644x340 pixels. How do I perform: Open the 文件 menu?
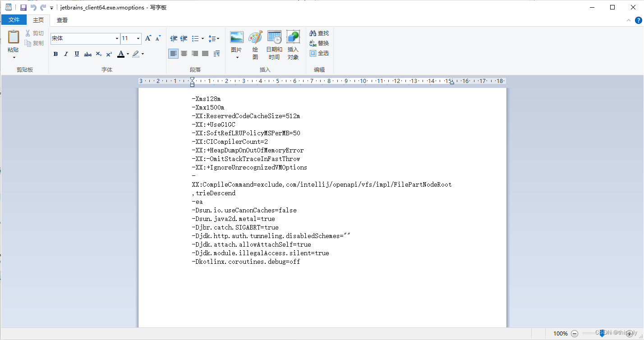coord(14,20)
